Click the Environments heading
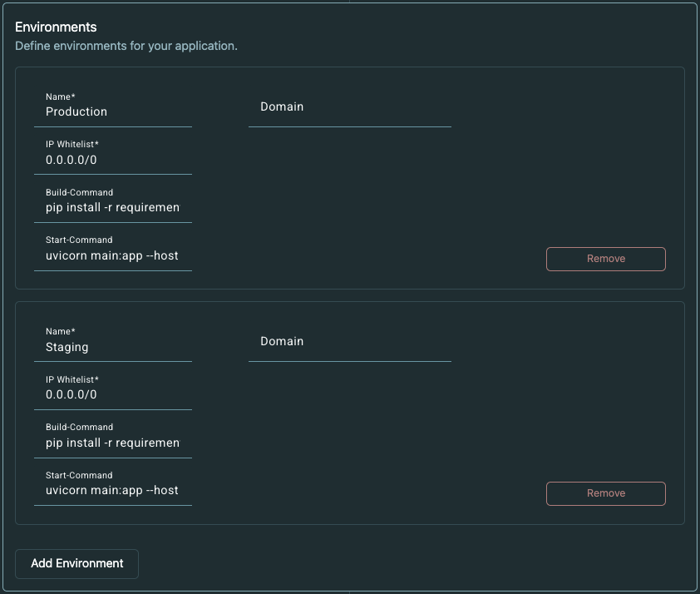 [x=56, y=27]
